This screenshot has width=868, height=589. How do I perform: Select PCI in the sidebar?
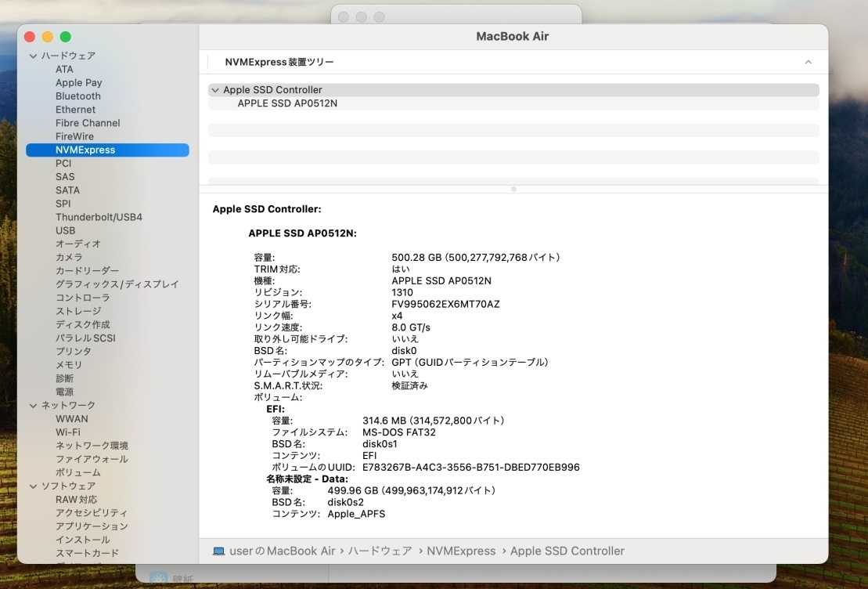pyautogui.click(x=63, y=164)
